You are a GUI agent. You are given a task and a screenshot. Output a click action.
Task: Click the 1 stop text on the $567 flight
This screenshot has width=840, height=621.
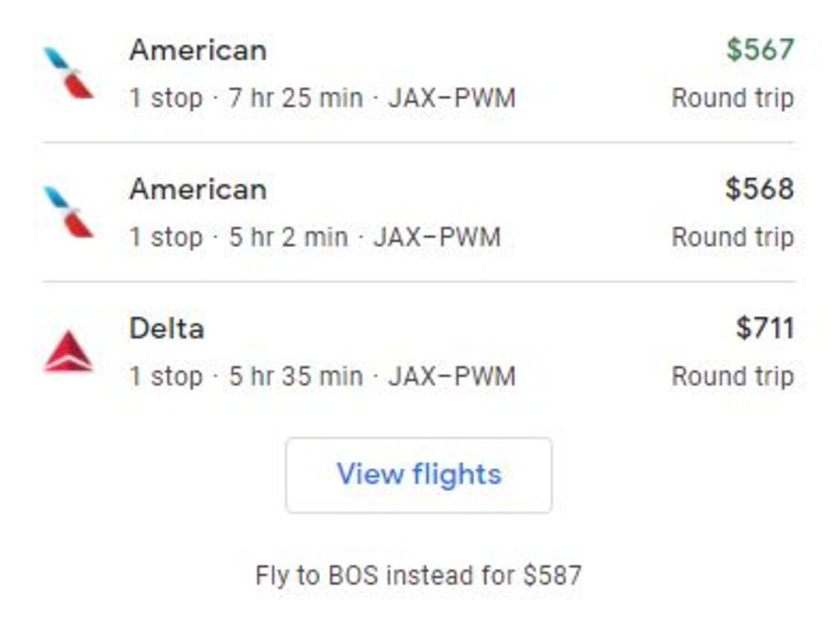tap(166, 98)
